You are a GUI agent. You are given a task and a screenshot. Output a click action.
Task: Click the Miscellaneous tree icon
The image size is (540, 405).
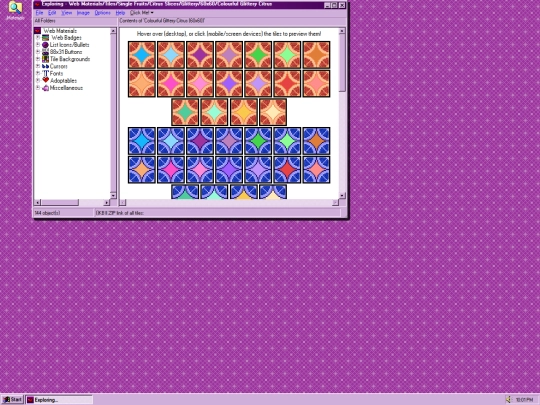[x=45, y=88]
